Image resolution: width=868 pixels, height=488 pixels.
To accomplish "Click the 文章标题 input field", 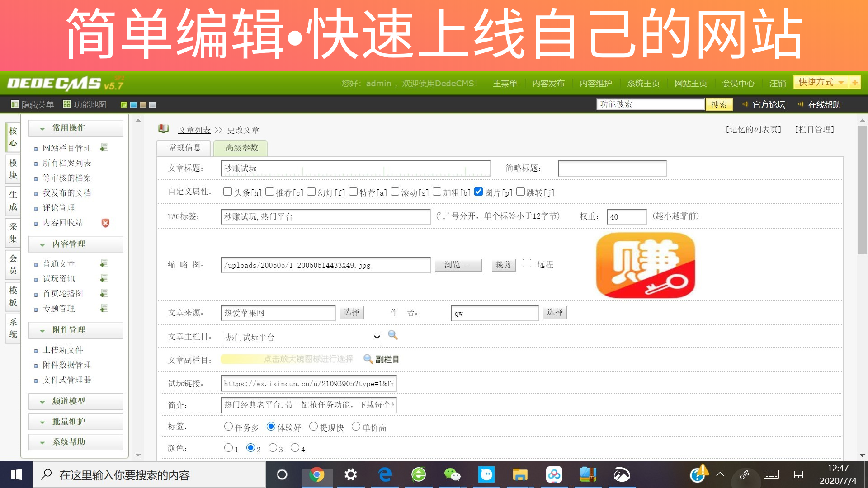I will pyautogui.click(x=355, y=168).
